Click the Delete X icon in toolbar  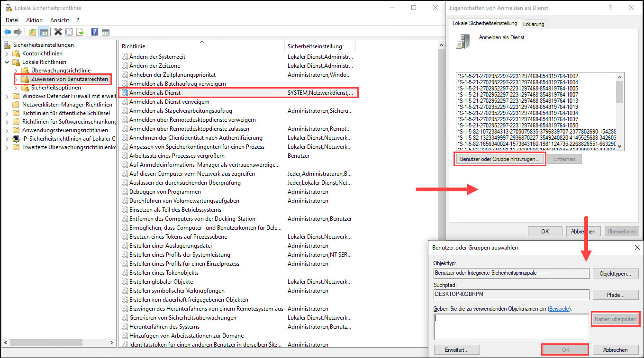58,32
